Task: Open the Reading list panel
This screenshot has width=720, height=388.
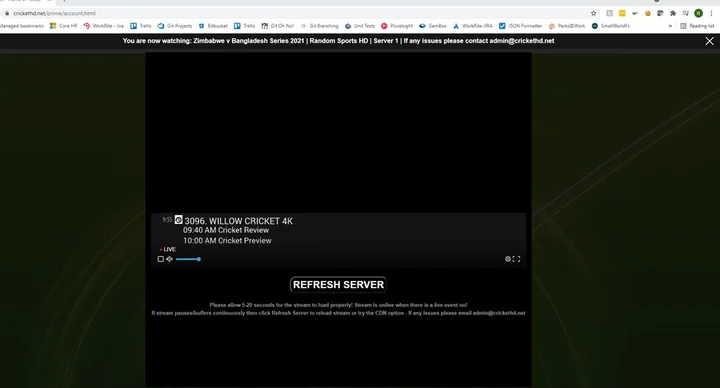Action: click(697, 26)
